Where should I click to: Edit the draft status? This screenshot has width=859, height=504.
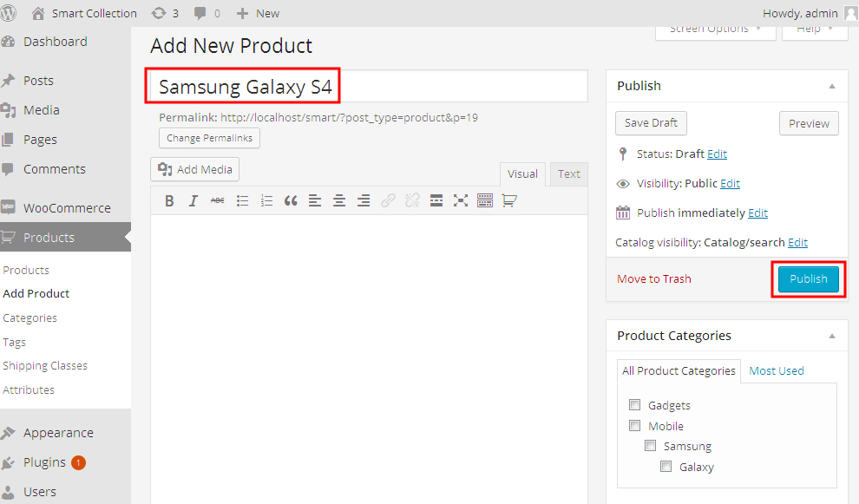[x=717, y=154]
